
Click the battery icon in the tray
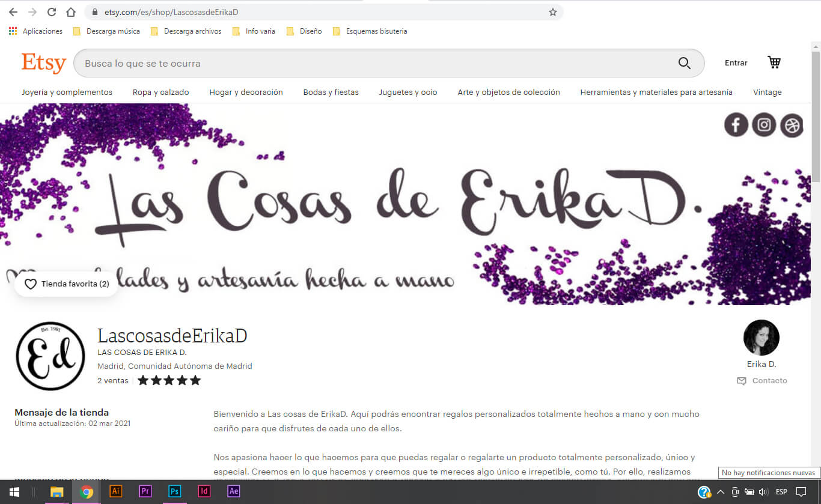tap(749, 492)
